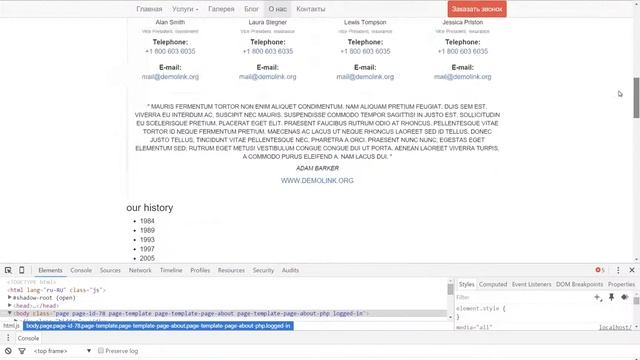Image resolution: width=640 pixels, height=360 pixels.
Task: Click the element.style rule text
Action: (x=481, y=309)
